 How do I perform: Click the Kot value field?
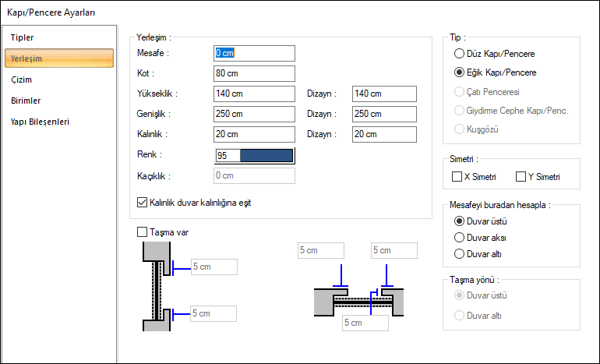pyautogui.click(x=254, y=73)
